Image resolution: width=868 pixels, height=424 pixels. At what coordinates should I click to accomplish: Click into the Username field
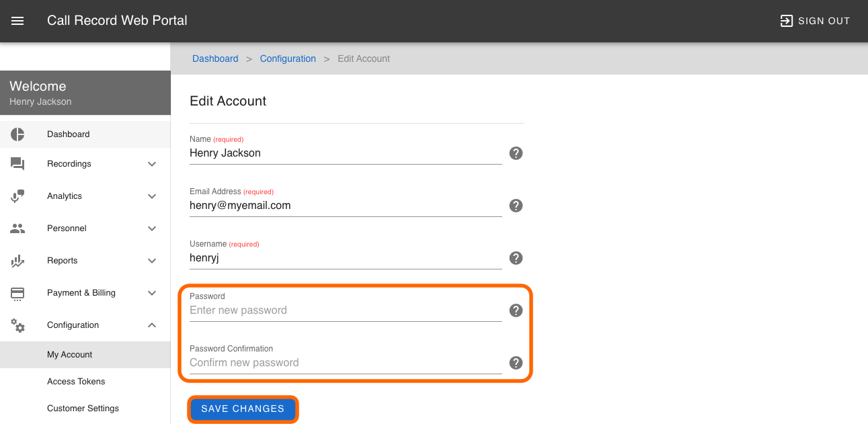coord(346,258)
